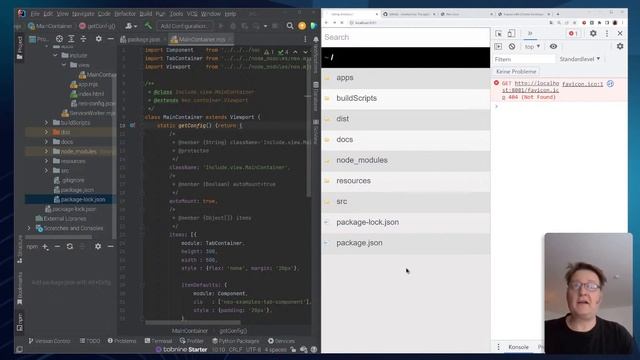Hide the Project panel with minus icon

point(111,39)
